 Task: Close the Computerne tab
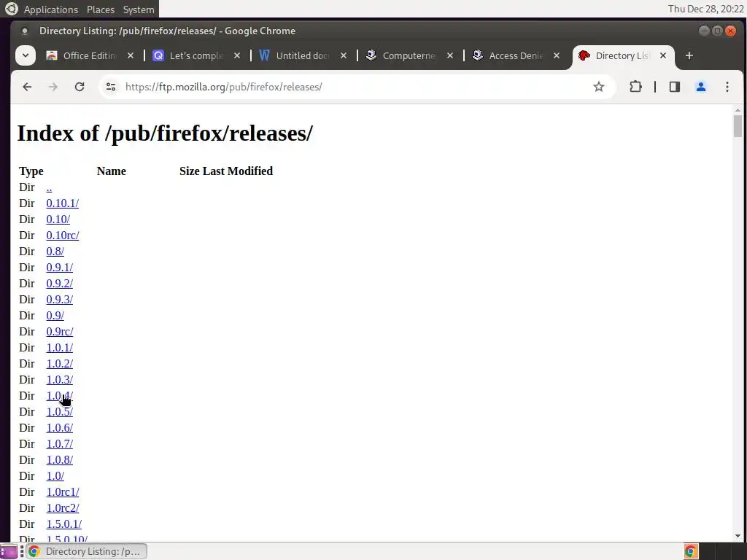click(x=449, y=55)
